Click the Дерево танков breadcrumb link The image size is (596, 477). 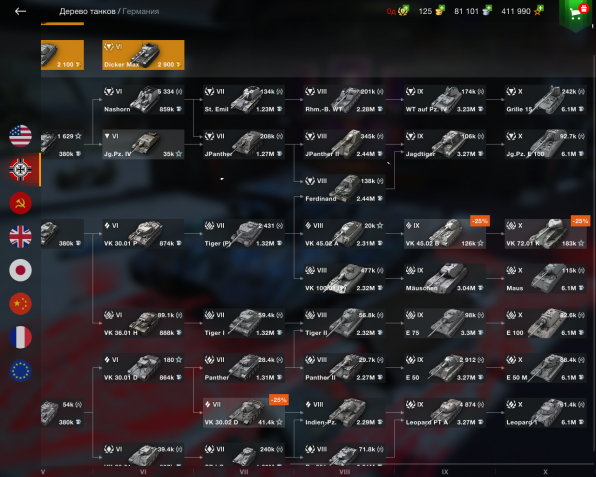click(87, 11)
